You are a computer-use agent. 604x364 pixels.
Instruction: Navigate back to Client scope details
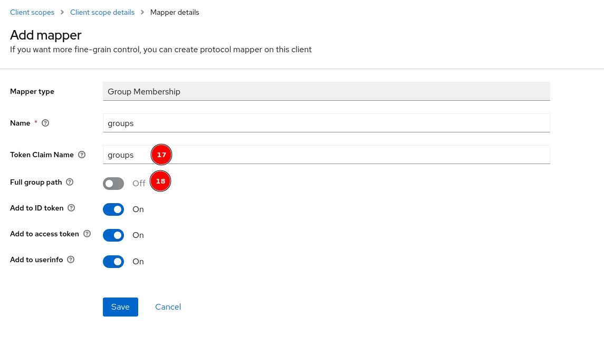(x=102, y=12)
